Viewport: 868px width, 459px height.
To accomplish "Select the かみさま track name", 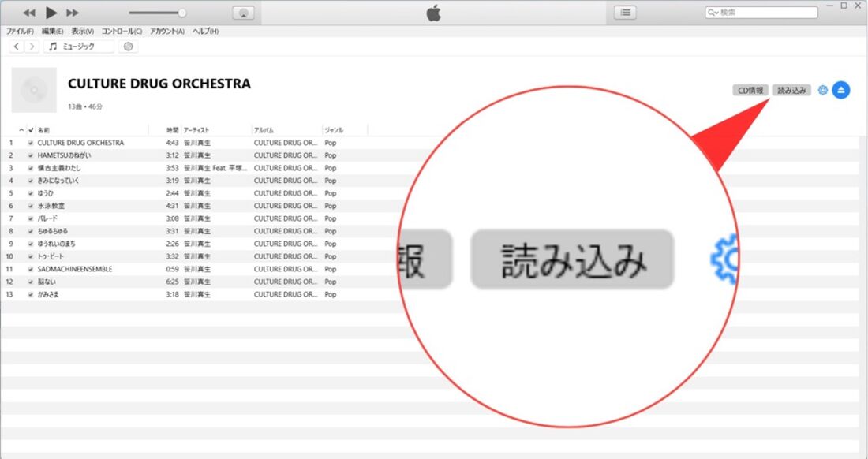I will coord(48,295).
